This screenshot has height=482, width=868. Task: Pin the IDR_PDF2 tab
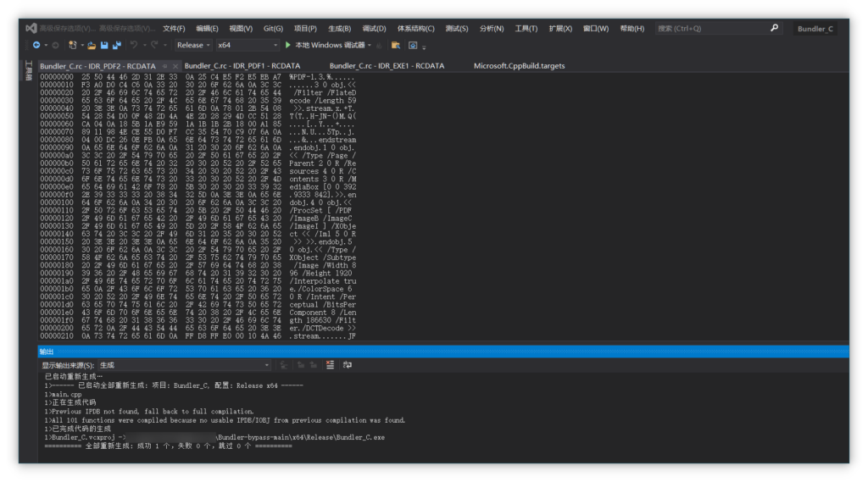pyautogui.click(x=165, y=66)
